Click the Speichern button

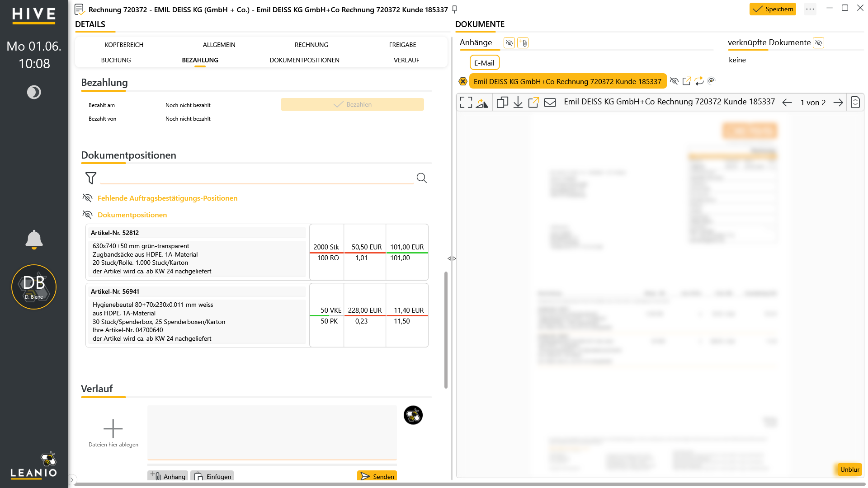[773, 9]
